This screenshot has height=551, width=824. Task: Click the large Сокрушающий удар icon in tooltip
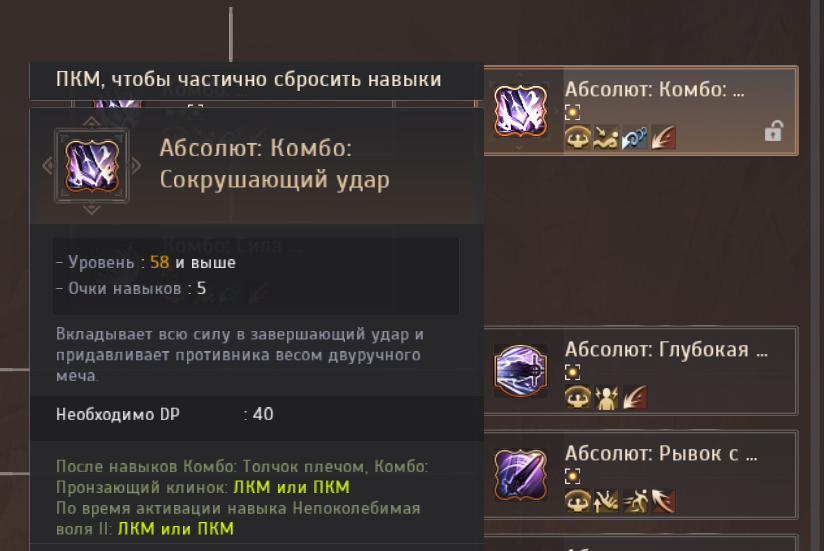click(92, 166)
